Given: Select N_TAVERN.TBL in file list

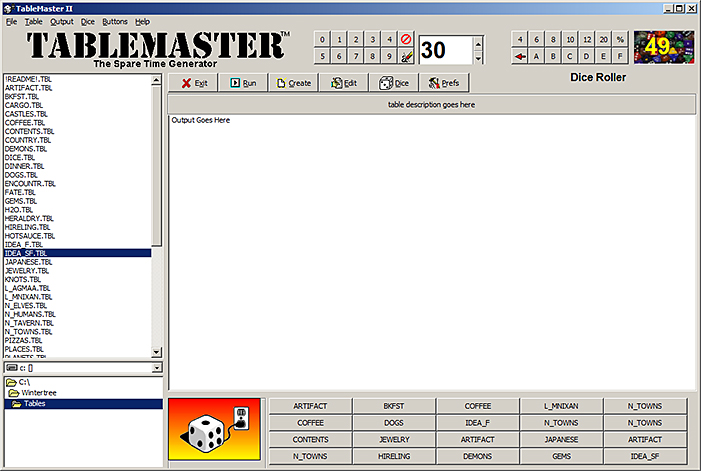Looking at the screenshot, I should coord(78,323).
